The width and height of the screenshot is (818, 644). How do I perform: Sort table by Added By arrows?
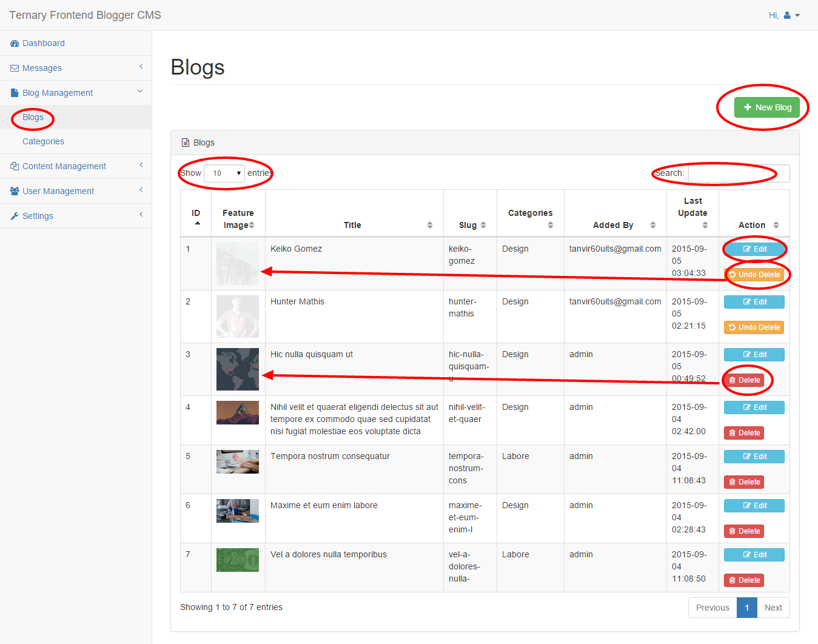tap(653, 225)
